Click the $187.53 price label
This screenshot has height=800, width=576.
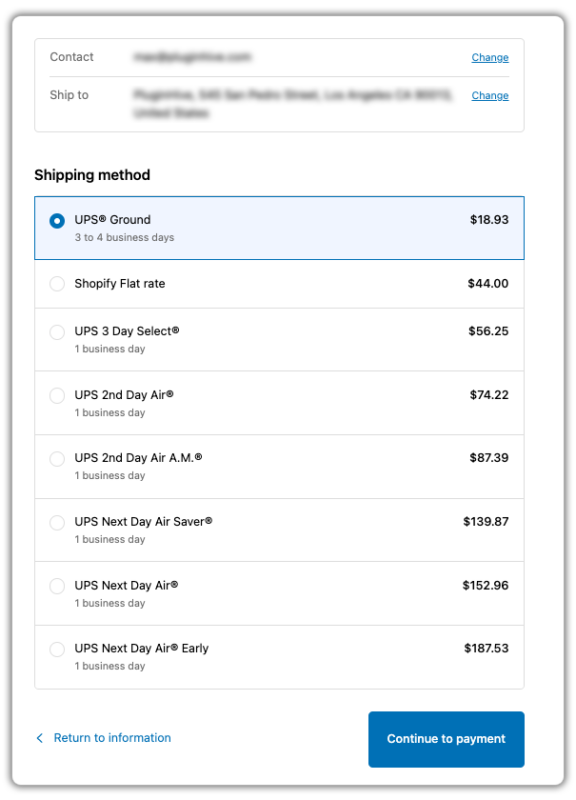486,648
